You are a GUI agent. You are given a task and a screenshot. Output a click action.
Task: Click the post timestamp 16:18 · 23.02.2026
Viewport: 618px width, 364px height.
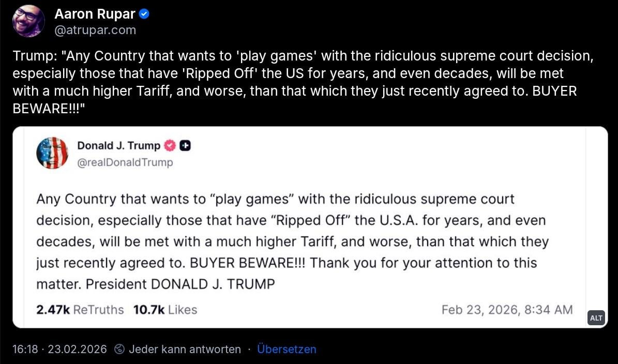(59, 350)
